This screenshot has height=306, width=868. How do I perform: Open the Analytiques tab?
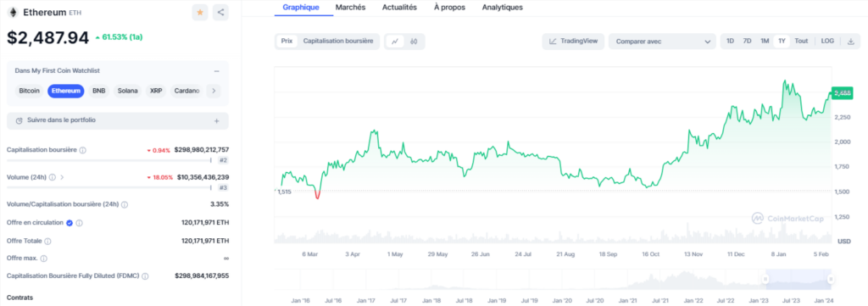pyautogui.click(x=502, y=8)
